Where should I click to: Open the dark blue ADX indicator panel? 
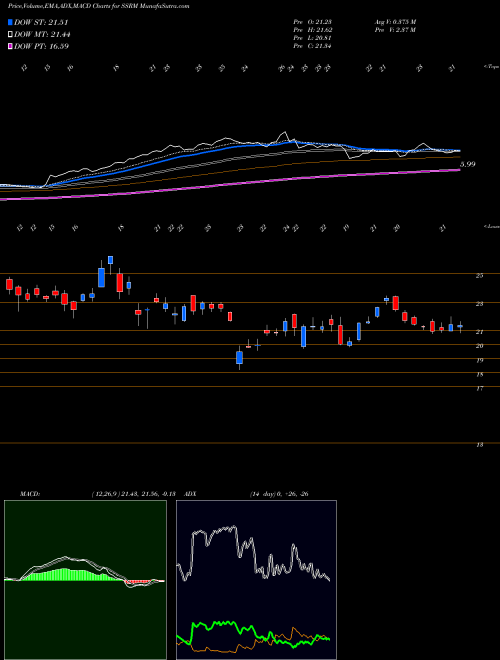tap(256, 580)
